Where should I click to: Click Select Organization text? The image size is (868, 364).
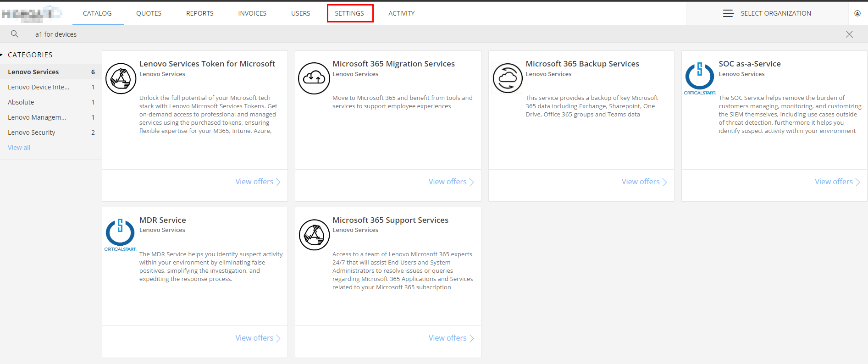pyautogui.click(x=776, y=13)
